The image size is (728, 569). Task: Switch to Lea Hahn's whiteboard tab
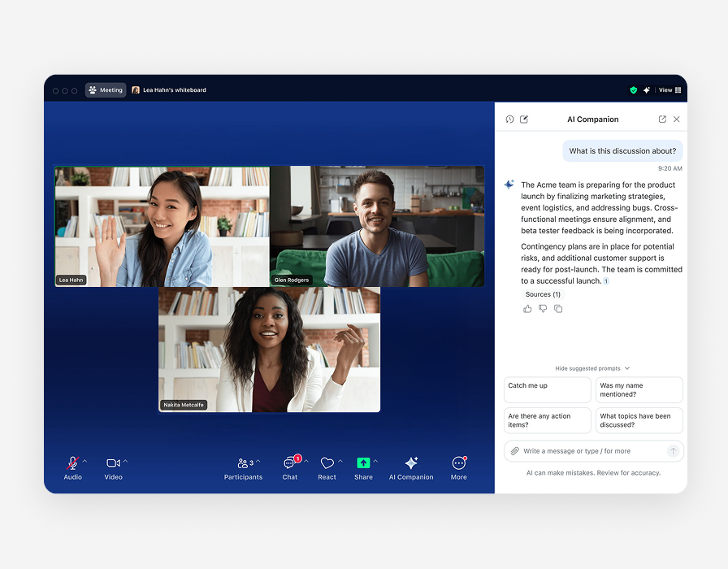tap(169, 90)
